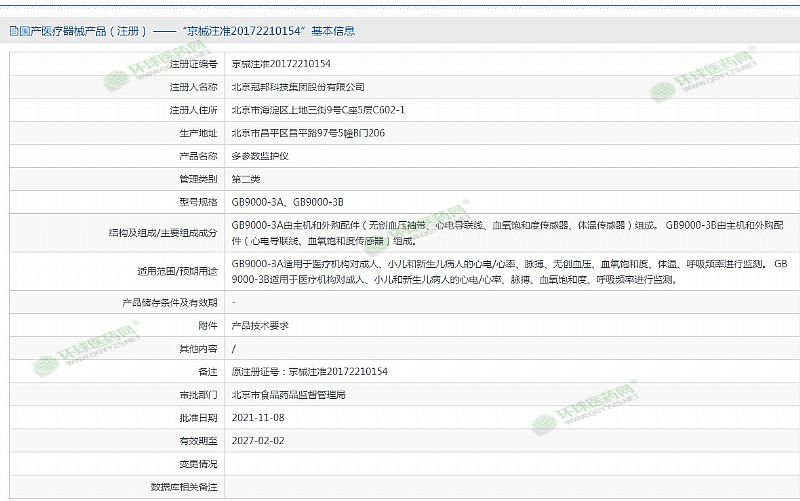
Task: Select the product name 多参数监护仪
Action: coord(259,156)
